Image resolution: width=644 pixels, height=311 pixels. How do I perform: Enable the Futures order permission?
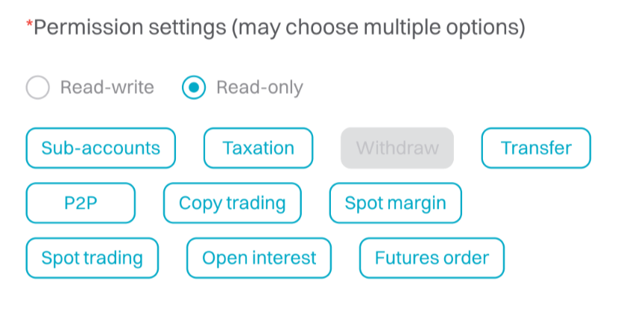tap(432, 258)
